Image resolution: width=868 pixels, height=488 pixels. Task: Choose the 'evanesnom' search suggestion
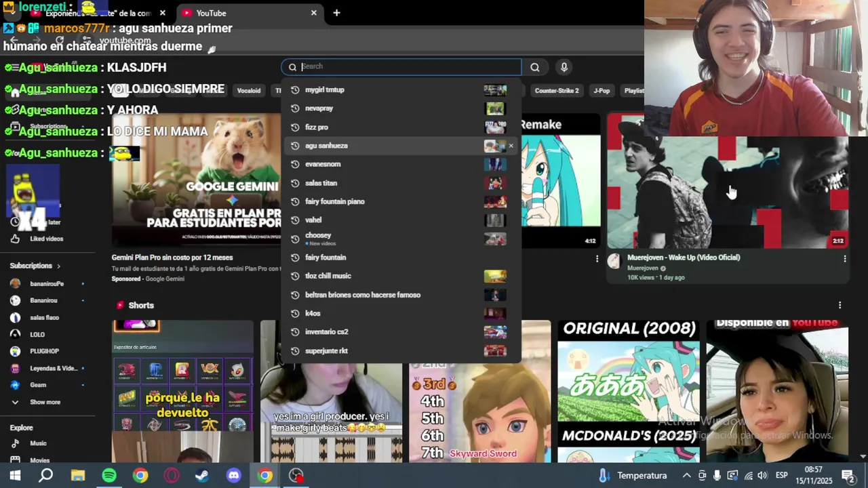(x=400, y=164)
